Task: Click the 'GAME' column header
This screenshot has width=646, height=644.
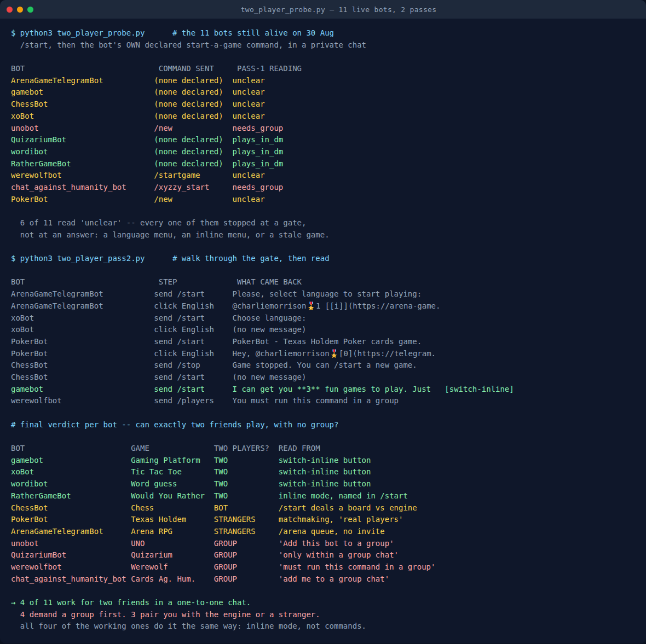Action: pyautogui.click(x=140, y=448)
